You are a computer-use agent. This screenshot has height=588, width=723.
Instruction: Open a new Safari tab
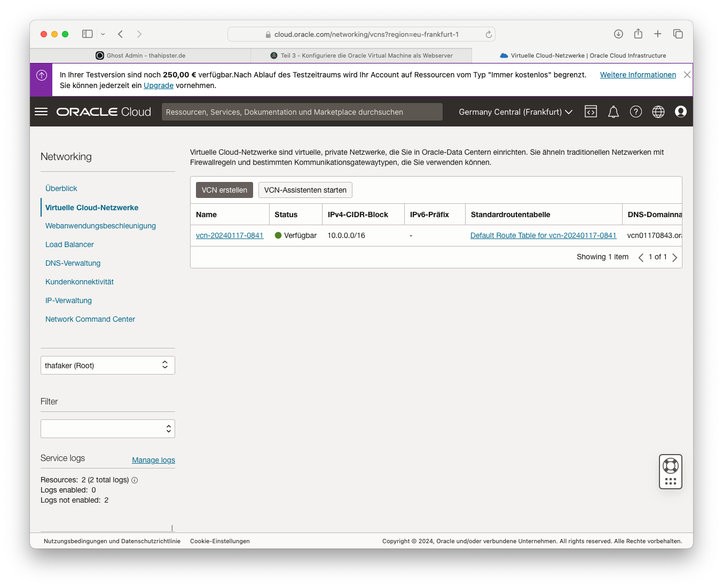pos(658,34)
